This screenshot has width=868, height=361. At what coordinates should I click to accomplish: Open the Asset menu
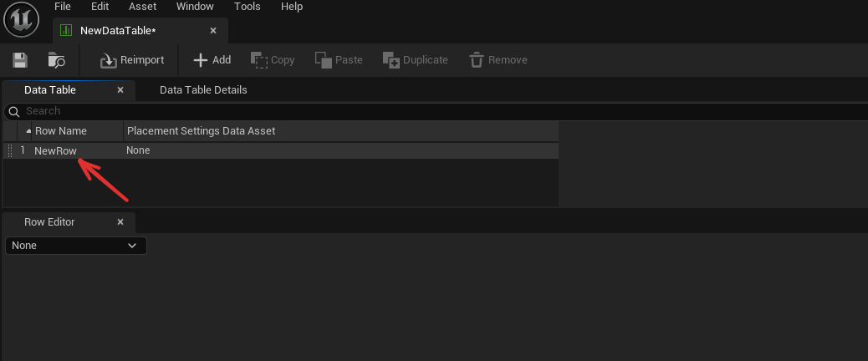click(142, 7)
